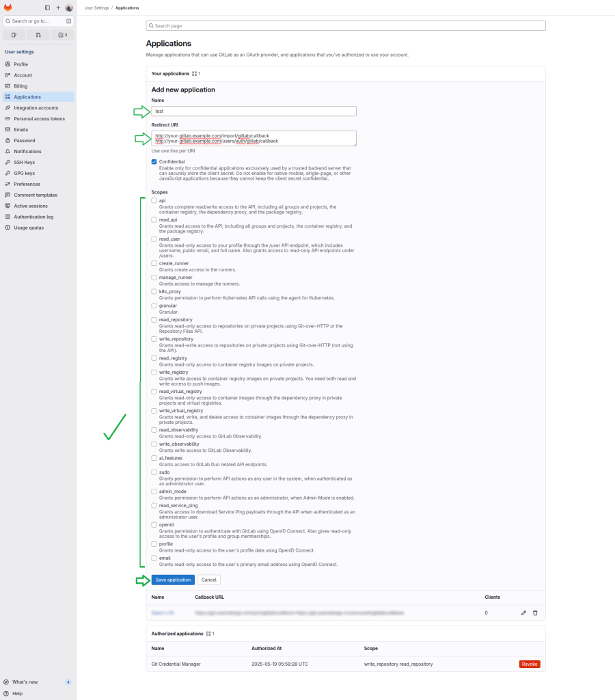Screen dimensions: 615x700
Task: Open the create new plus menu
Action: [58, 8]
